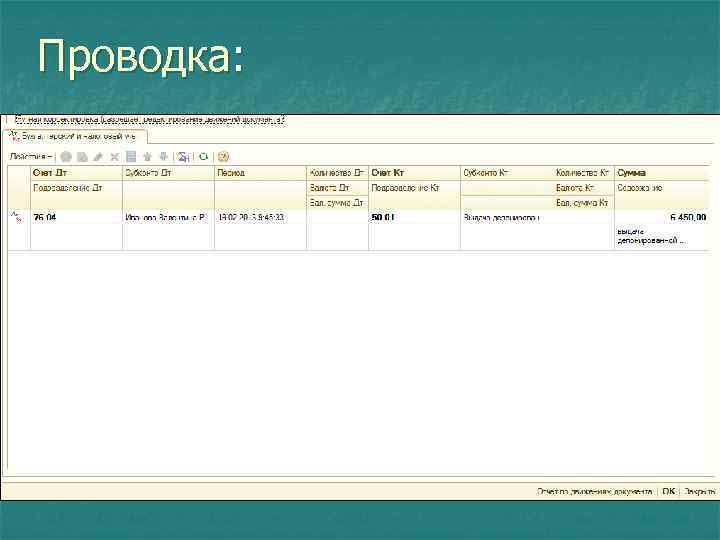Click the Вал. сумма Кт header
The width and height of the screenshot is (720, 540).
pyautogui.click(x=583, y=202)
